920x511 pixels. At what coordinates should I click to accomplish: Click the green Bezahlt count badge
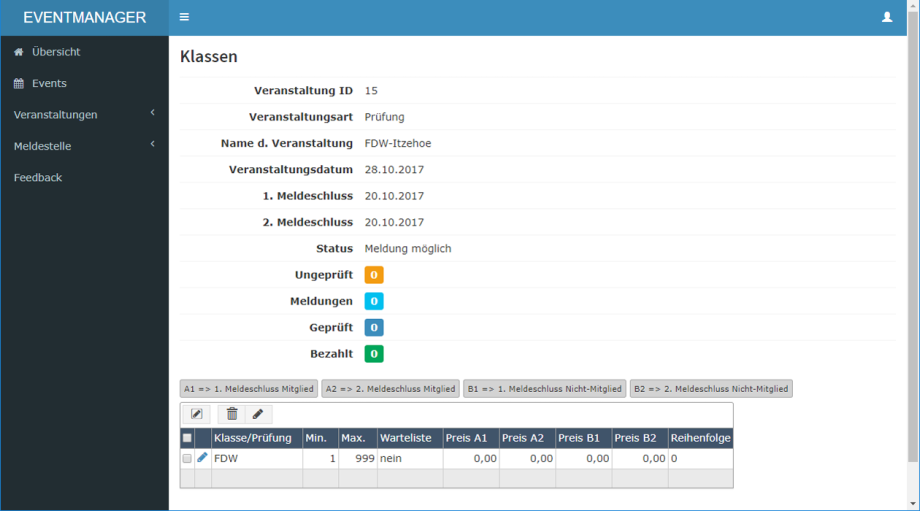point(374,354)
